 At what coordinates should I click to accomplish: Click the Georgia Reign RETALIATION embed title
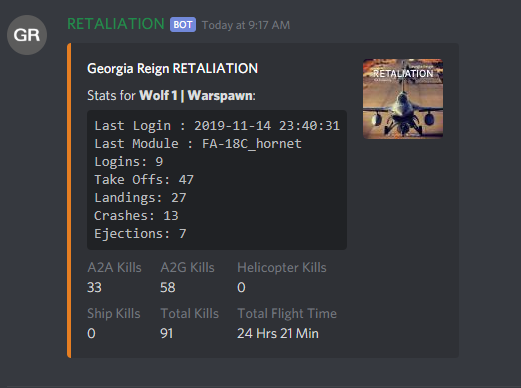(x=172, y=68)
